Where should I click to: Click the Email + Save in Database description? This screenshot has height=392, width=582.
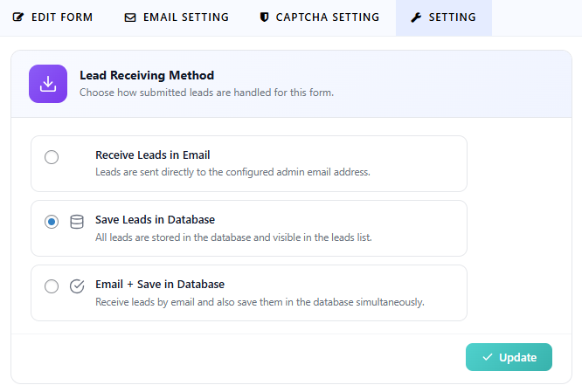[x=260, y=302]
